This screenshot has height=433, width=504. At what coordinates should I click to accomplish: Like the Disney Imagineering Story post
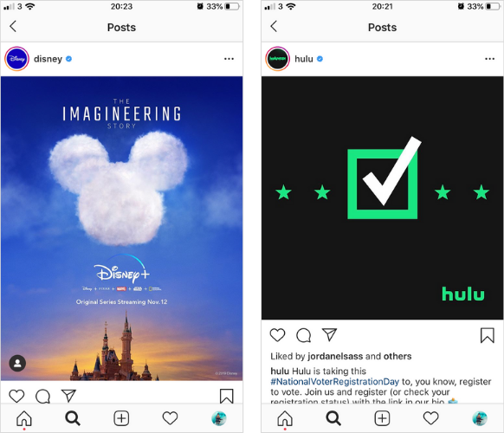[16, 396]
